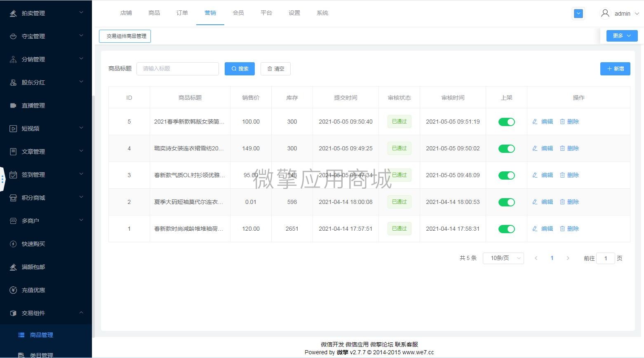The height and width of the screenshot is (358, 644).
Task: Open the 更多 dropdown button
Action: click(x=622, y=36)
